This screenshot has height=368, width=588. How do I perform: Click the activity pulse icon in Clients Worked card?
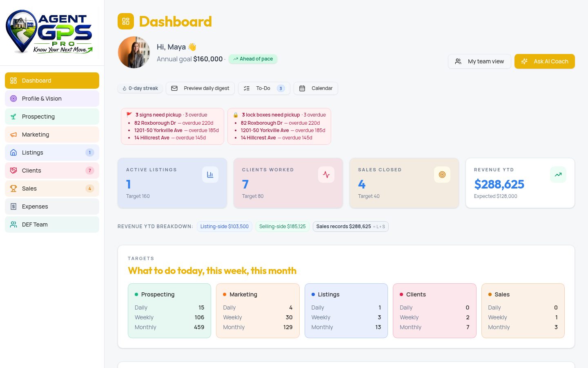(x=326, y=175)
